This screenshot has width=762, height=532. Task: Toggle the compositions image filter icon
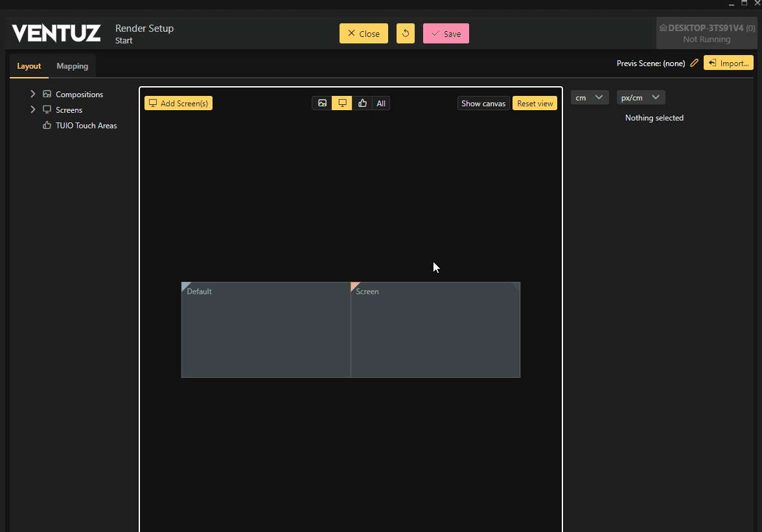pos(322,103)
